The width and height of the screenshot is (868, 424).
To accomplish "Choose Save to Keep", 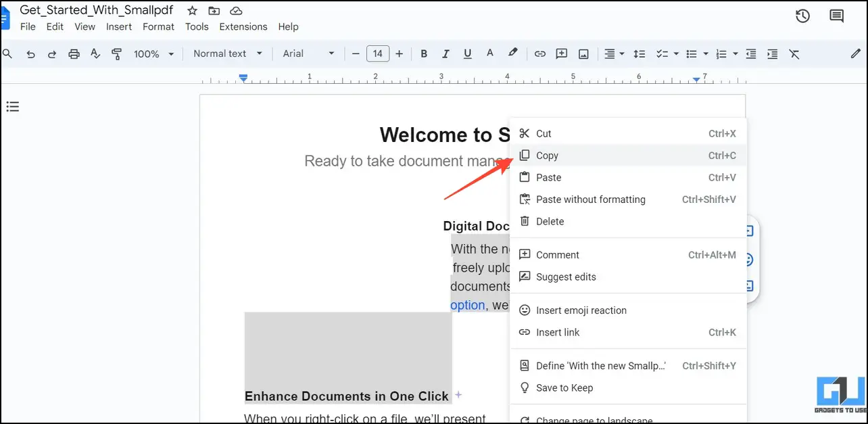I will point(628,388).
